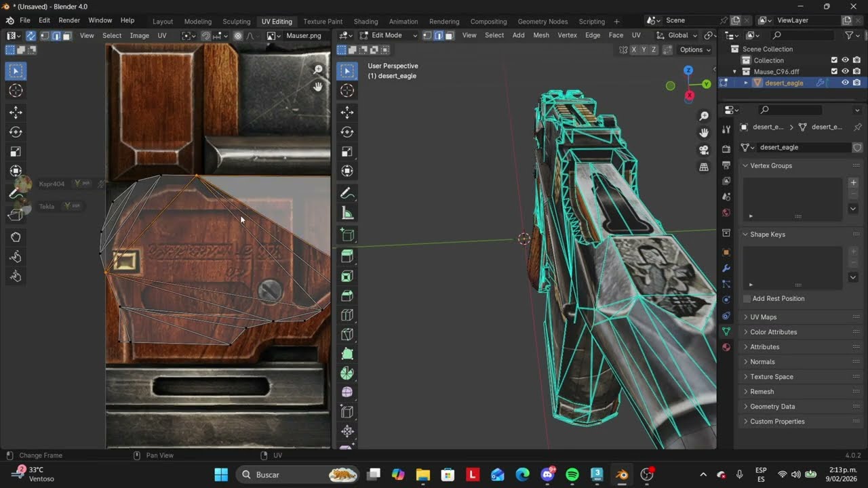Uncheck Mause_C96.dff collection checkbox
868x488 pixels.
coord(834,71)
